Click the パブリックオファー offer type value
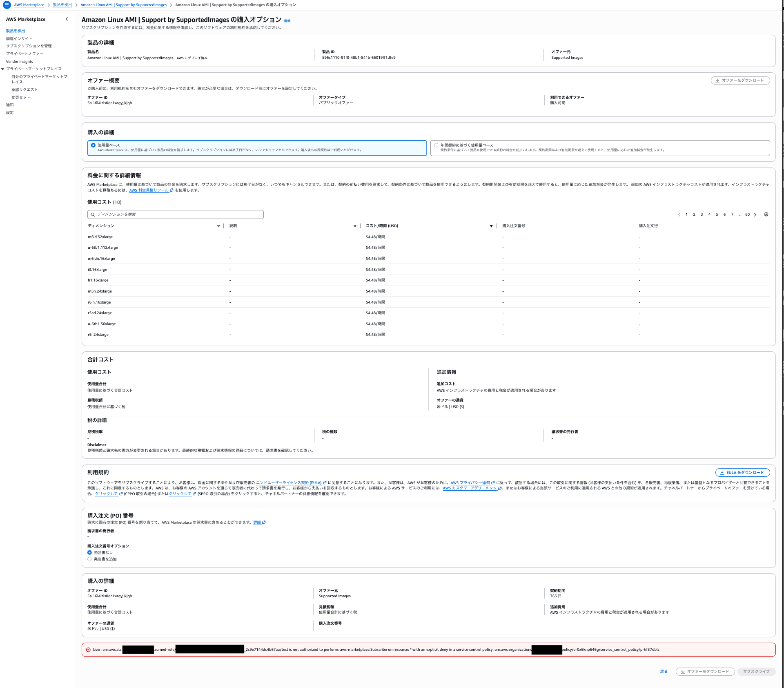Image resolution: width=784 pixels, height=688 pixels. (336, 103)
